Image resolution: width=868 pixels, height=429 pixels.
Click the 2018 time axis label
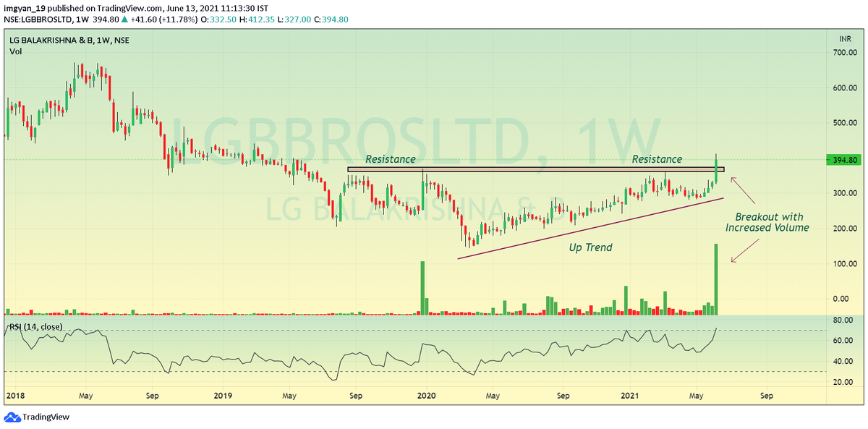click(x=15, y=396)
